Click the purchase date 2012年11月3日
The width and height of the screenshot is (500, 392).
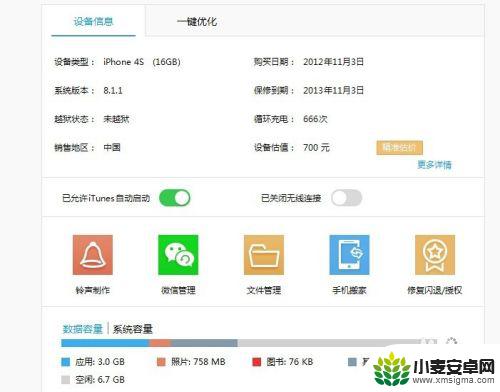(333, 62)
